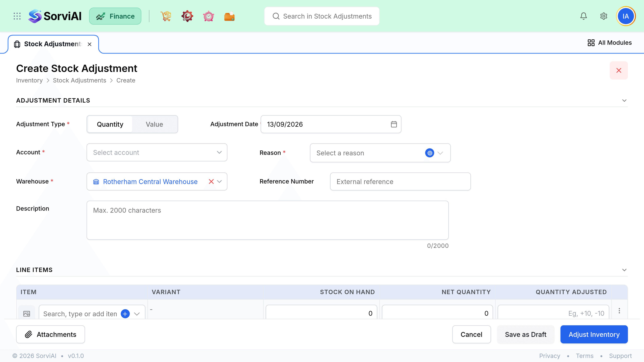The height and width of the screenshot is (362, 644).
Task: Click the Attachments paperclip button
Action: (50, 334)
